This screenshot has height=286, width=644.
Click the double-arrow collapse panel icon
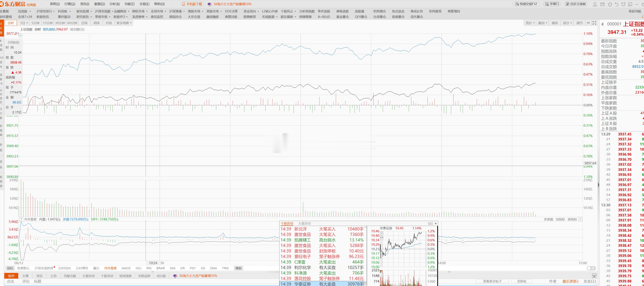coord(588,23)
